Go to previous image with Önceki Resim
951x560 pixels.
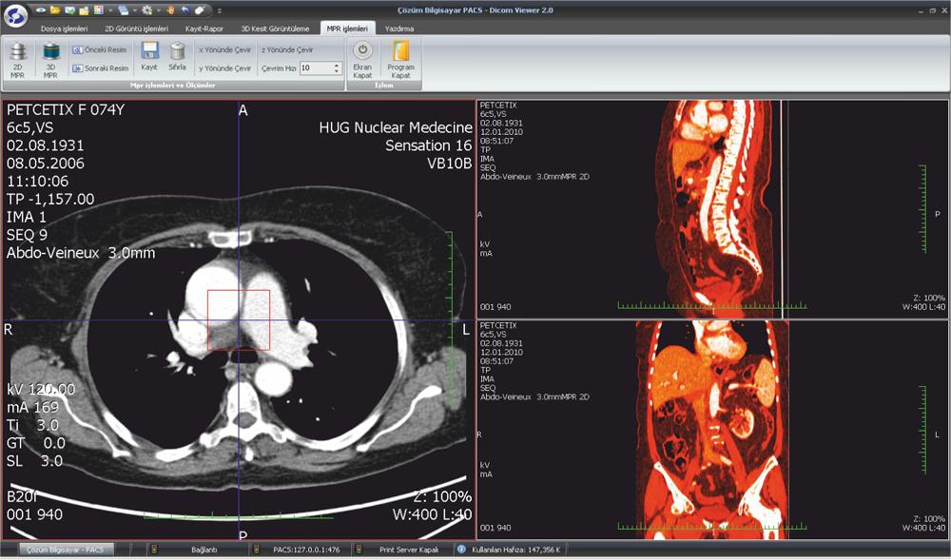click(x=100, y=49)
